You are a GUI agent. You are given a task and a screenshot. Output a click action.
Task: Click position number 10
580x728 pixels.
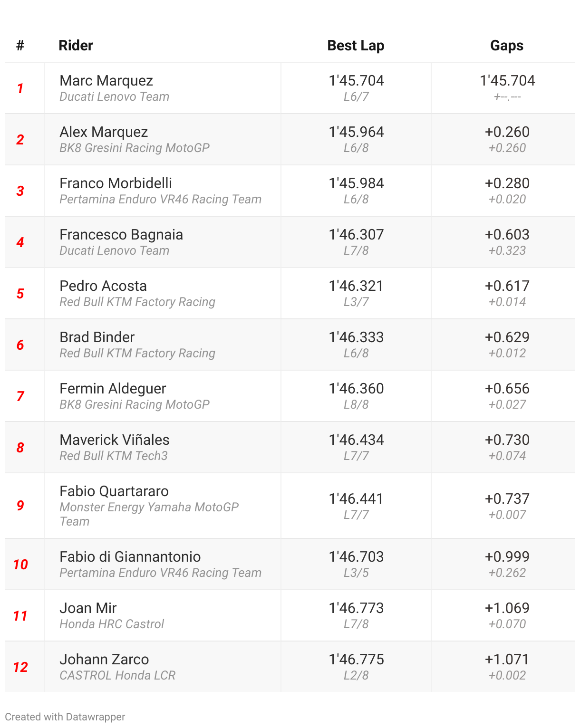tap(20, 565)
